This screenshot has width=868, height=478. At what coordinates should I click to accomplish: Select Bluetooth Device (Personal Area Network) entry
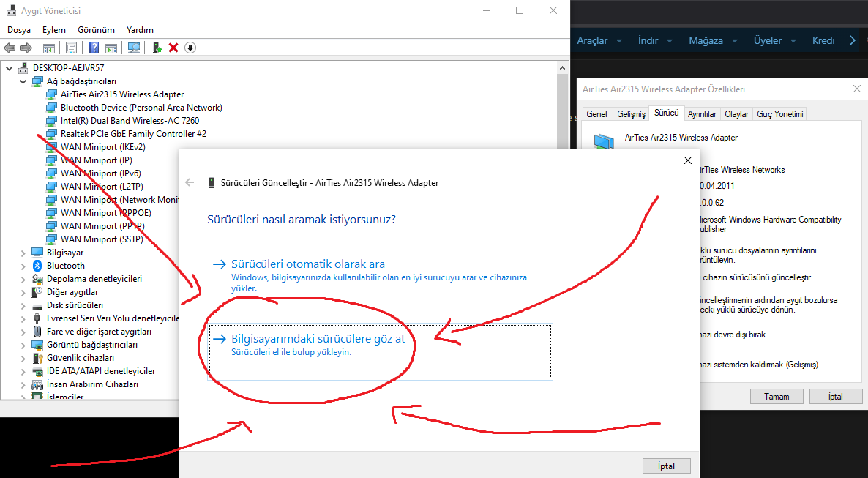(x=141, y=108)
